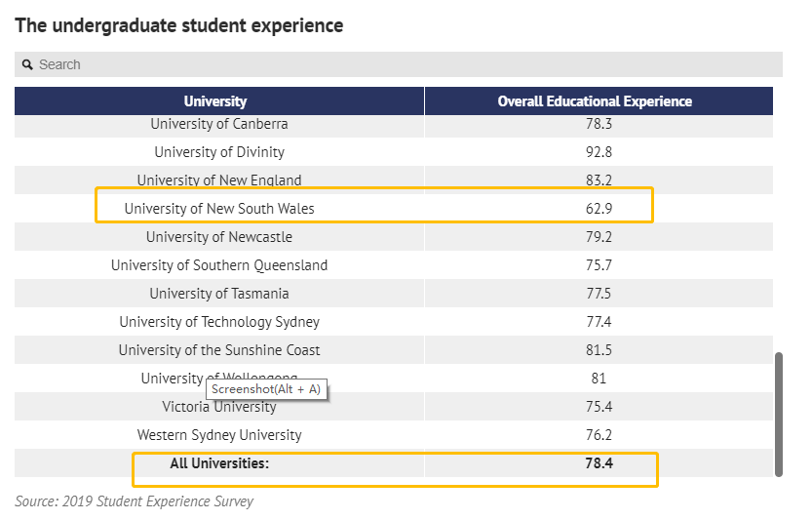
Task: Select the University of Tasmania cell
Action: [219, 294]
